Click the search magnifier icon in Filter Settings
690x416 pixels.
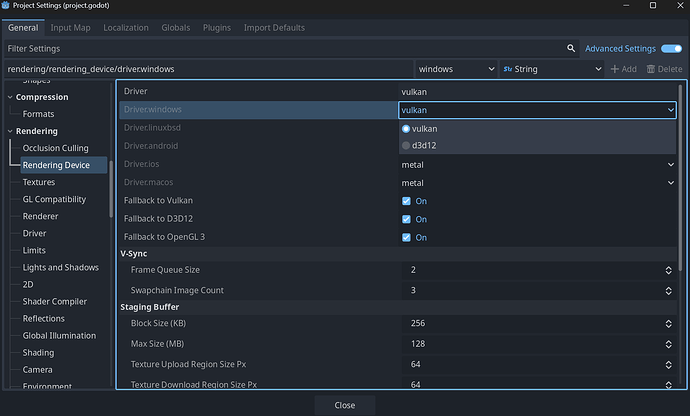click(x=571, y=48)
